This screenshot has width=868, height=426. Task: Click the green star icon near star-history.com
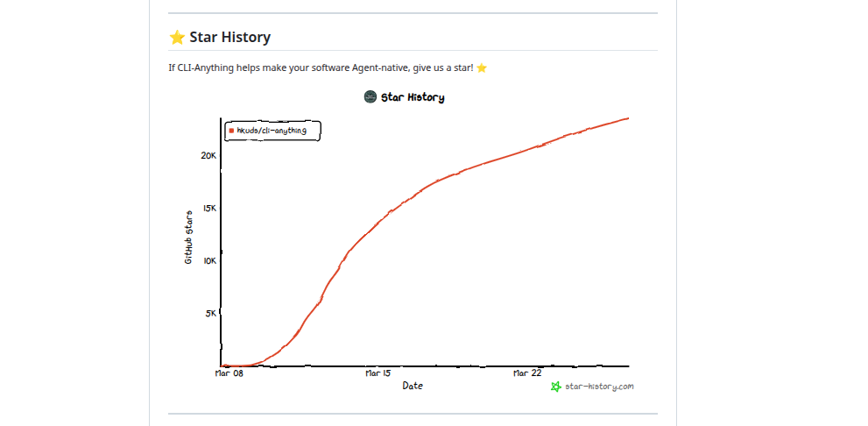point(555,387)
